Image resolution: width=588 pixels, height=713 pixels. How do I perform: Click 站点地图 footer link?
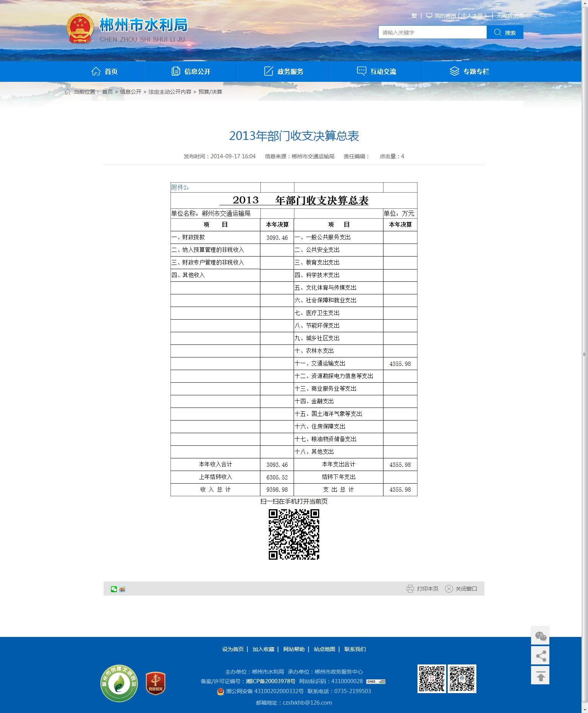(325, 649)
